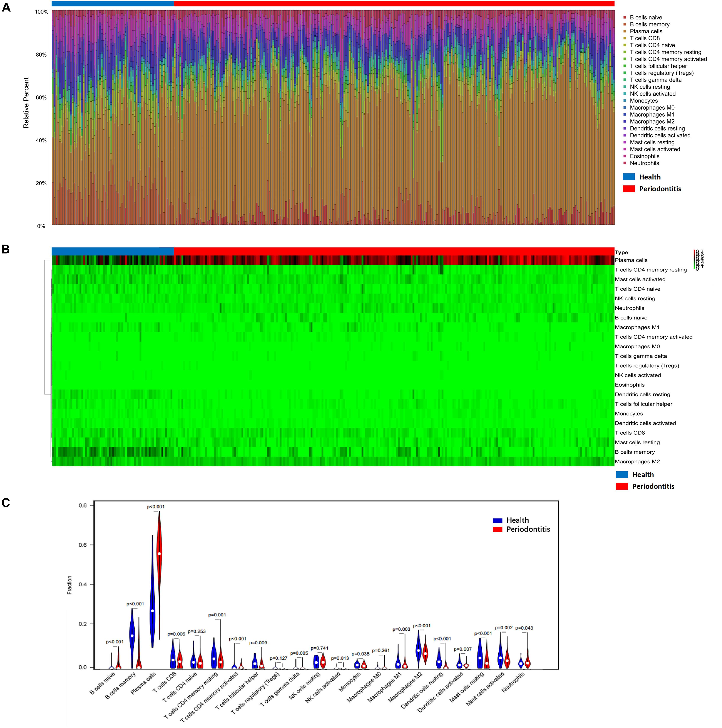Click the red Periodontitis swatch in panel C legend
The height and width of the screenshot is (728, 722).
click(x=498, y=529)
